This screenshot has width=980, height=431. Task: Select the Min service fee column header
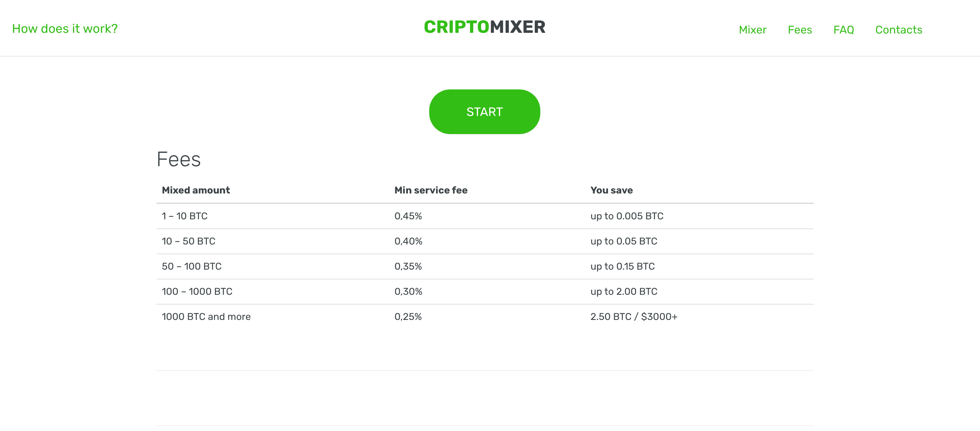431,190
